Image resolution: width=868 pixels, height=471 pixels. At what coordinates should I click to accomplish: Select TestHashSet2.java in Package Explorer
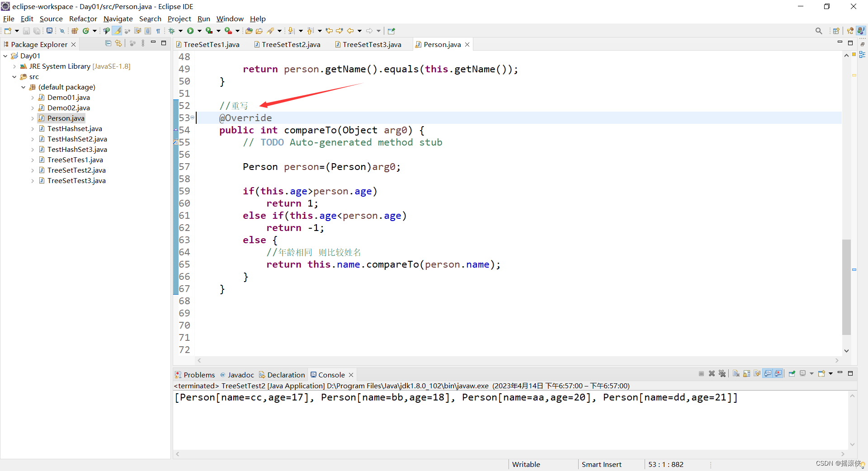point(73,139)
